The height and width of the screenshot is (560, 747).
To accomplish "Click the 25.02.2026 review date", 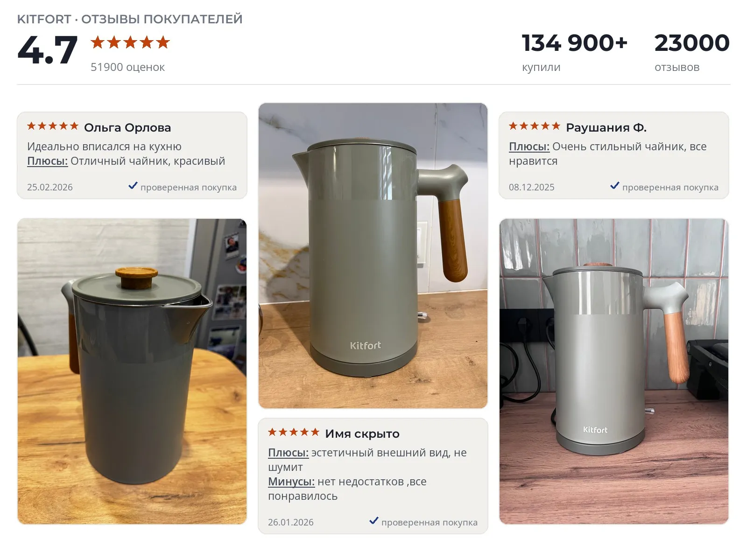I will (x=50, y=187).
